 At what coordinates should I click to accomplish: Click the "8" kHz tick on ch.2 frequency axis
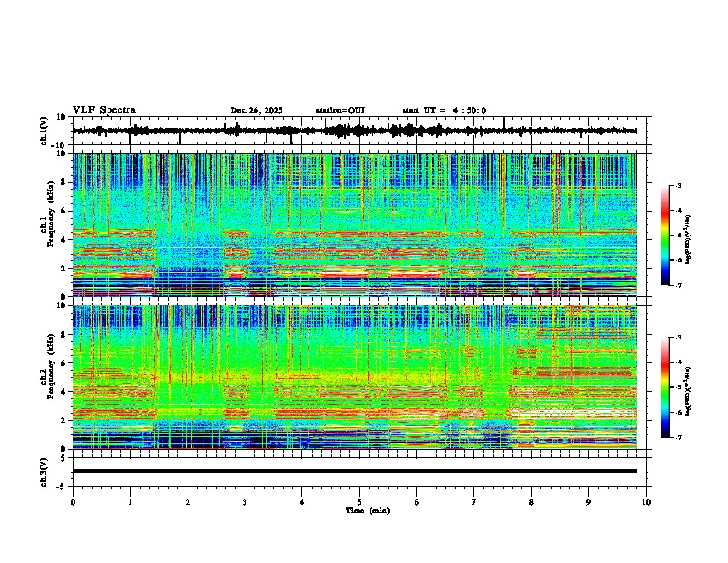pos(63,335)
